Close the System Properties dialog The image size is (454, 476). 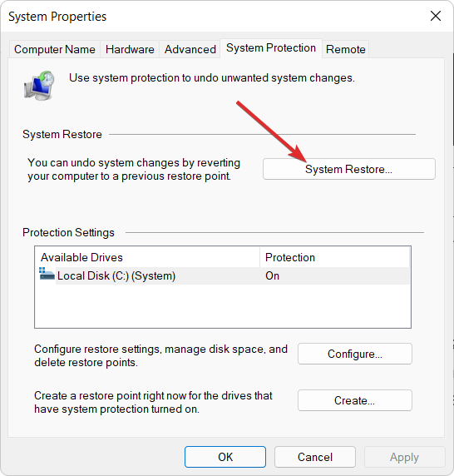point(435,16)
